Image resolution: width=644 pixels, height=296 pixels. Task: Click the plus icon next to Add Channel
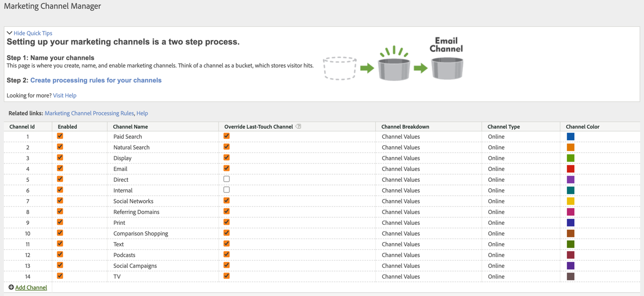[11, 287]
